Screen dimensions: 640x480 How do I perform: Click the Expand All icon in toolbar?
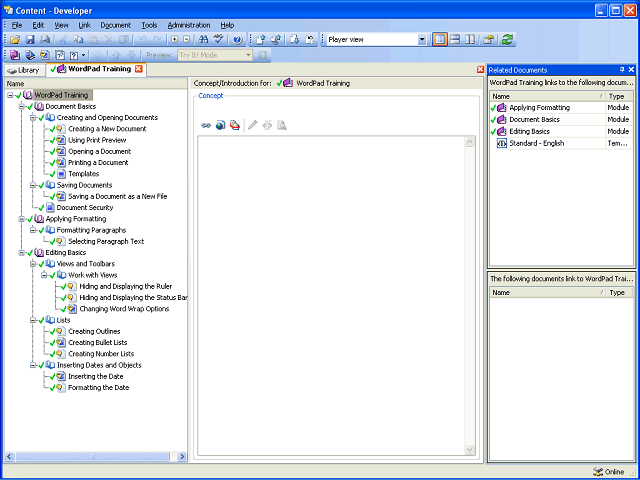click(x=174, y=40)
